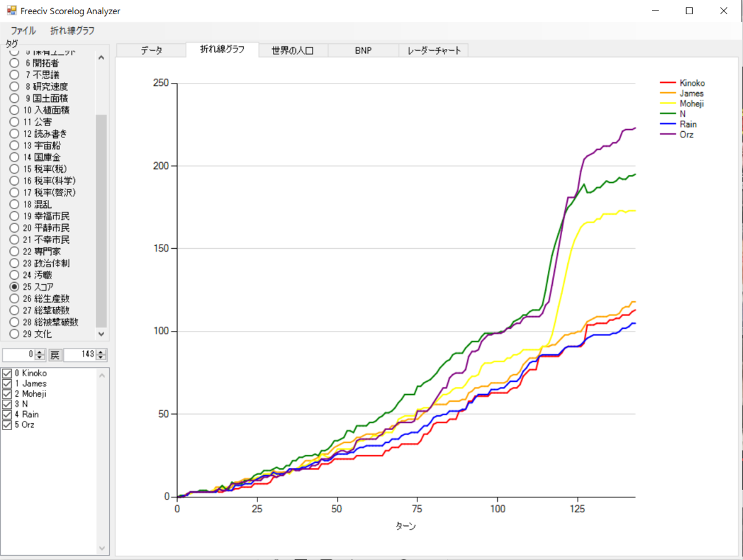The image size is (743, 560).
Task: Click the N green legend entry
Action: pyautogui.click(x=673, y=114)
